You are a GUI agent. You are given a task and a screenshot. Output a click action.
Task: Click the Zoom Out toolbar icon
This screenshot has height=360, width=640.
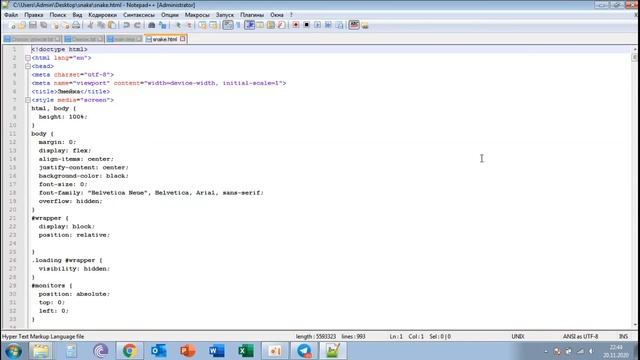(x=189, y=25)
